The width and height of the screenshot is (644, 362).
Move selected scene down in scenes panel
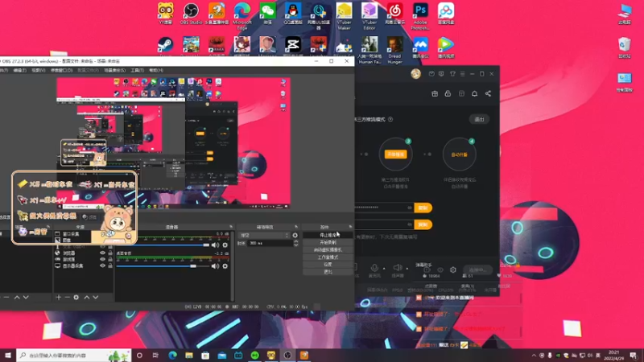tap(26, 297)
